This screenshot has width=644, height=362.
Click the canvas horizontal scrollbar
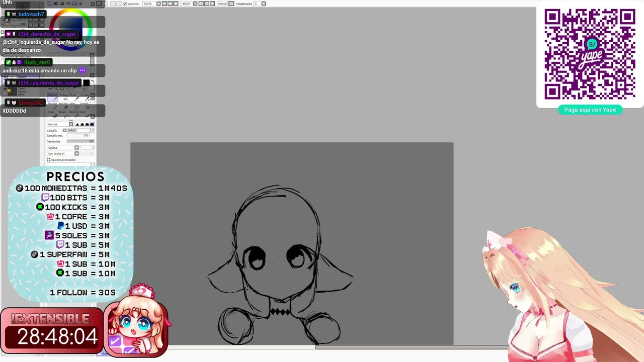coord(413,347)
